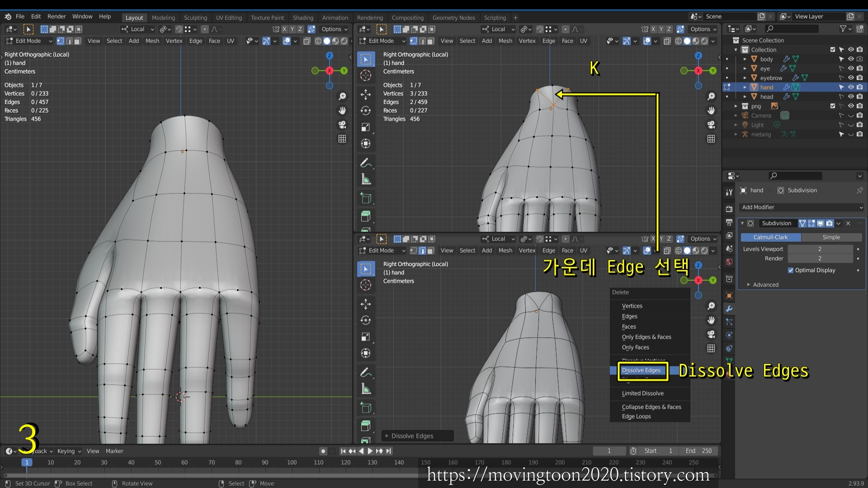Open Output properties tab icon

pyautogui.click(x=729, y=222)
